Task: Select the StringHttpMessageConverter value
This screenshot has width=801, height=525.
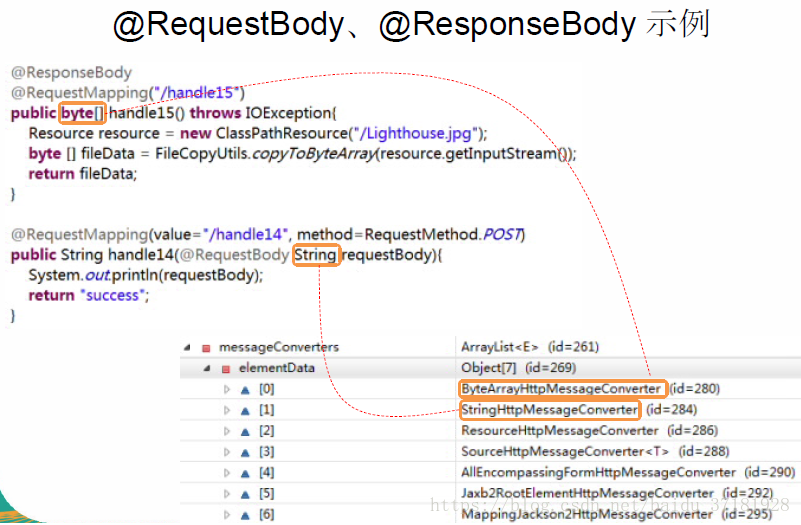Action: coord(550,410)
